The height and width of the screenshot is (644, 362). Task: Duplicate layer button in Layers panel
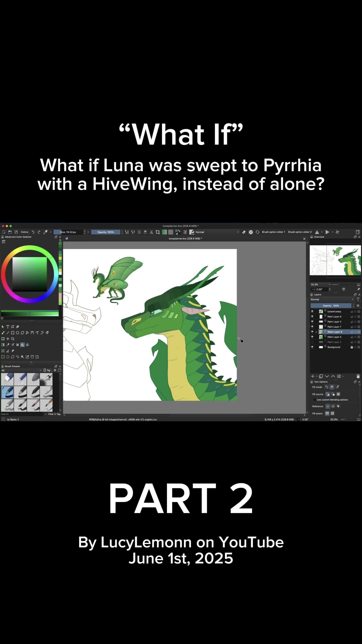coord(321,376)
